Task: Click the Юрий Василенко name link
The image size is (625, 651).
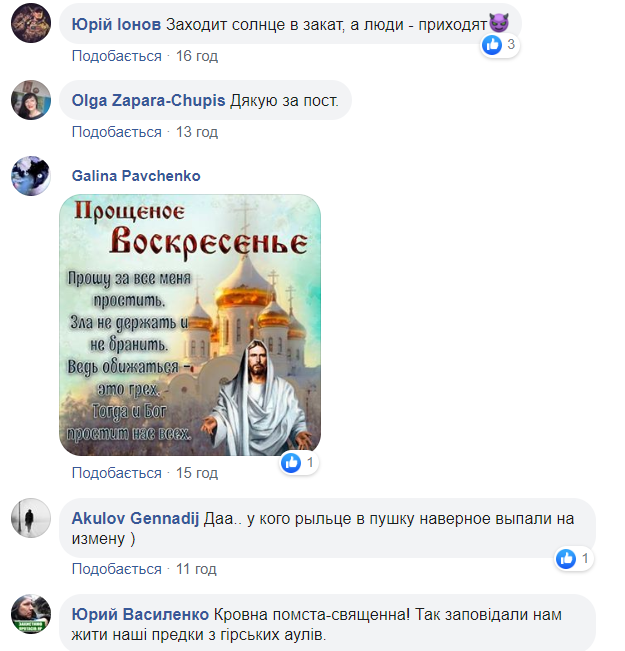Action: tap(140, 614)
